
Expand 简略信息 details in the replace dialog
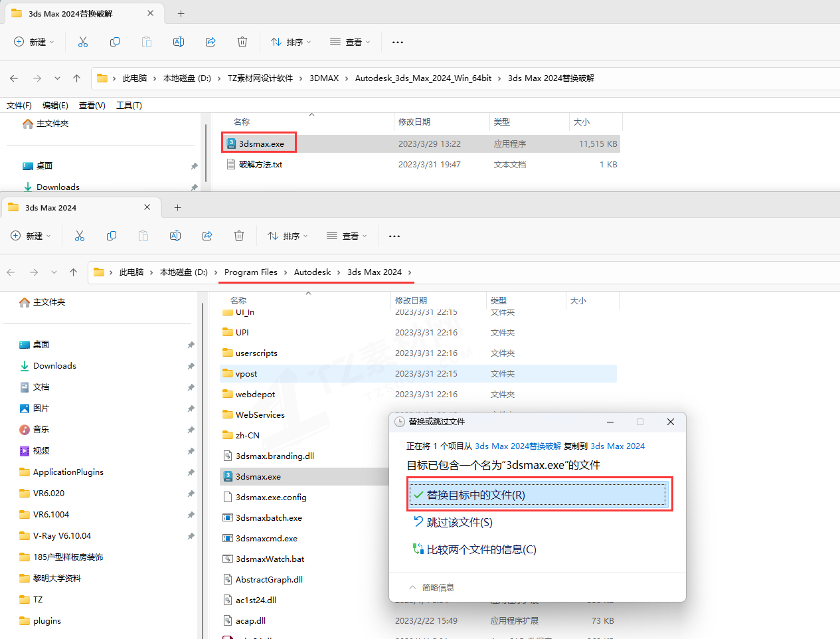pyautogui.click(x=432, y=587)
